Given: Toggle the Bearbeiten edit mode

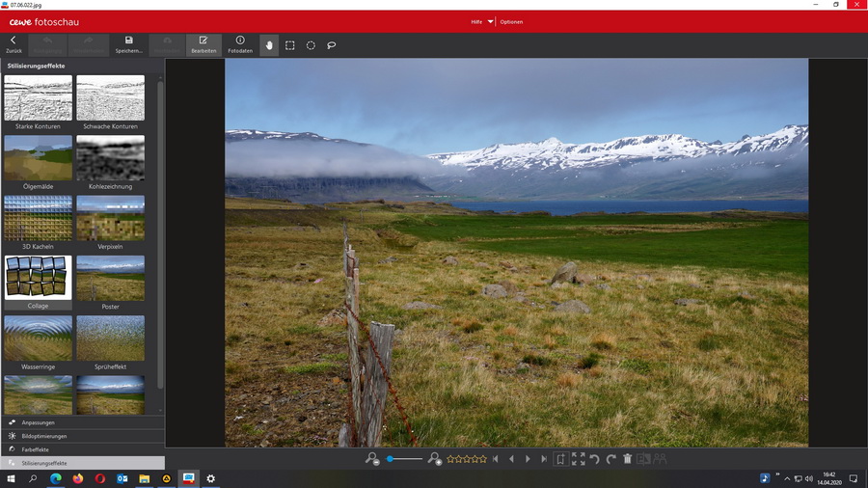Looking at the screenshot, I should pyautogui.click(x=203, y=44).
